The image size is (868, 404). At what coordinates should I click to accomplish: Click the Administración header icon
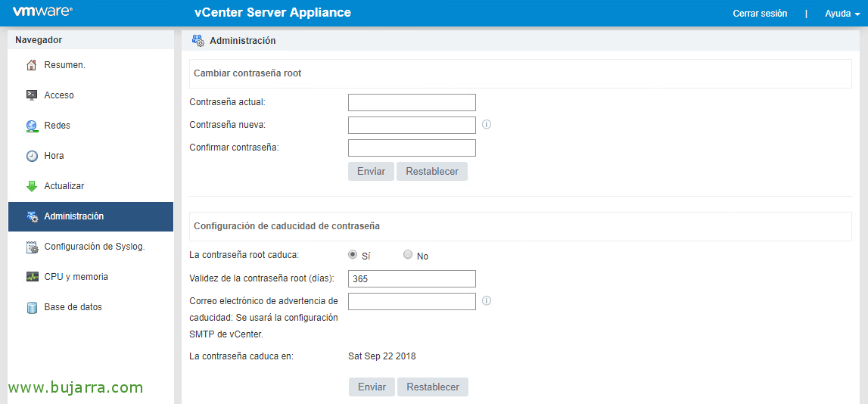(x=198, y=40)
